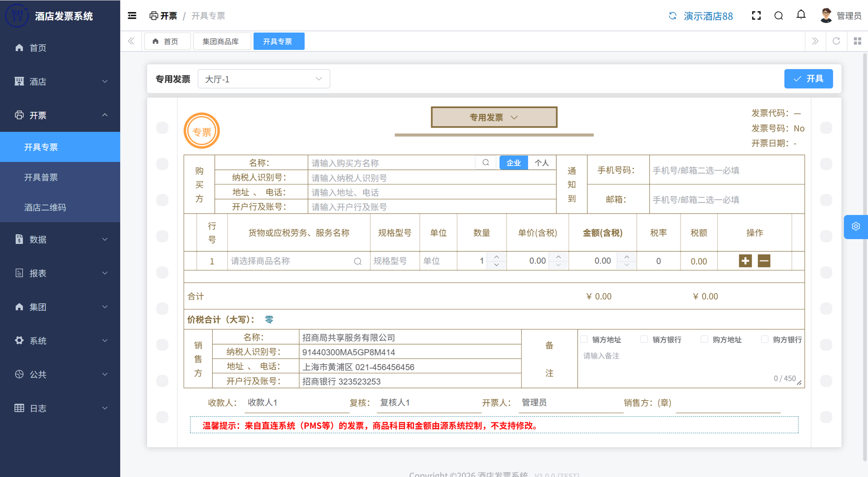The image size is (868, 477).
Task: Expand the 日志 sidebar menu
Action: (60, 408)
